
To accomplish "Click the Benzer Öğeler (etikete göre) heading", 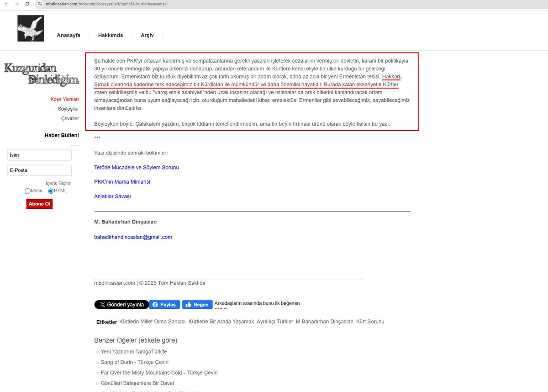I will [136, 340].
